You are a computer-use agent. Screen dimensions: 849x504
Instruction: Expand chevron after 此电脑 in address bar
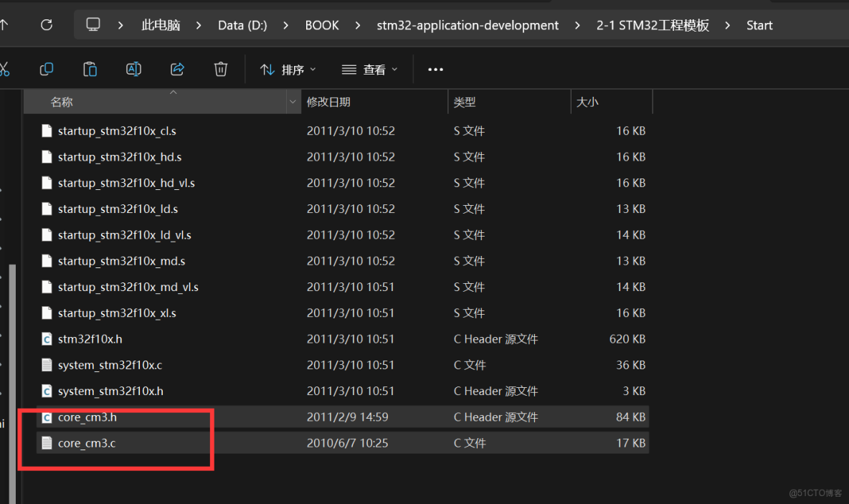199,25
